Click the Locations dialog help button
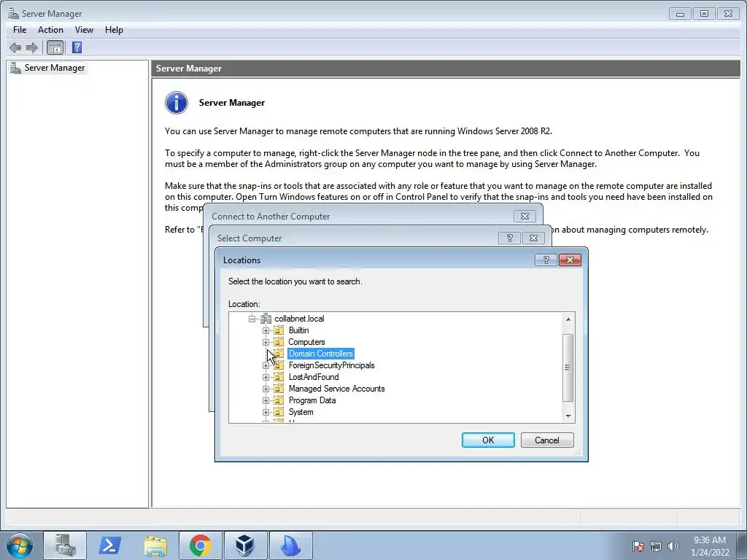The image size is (747, 560). point(546,260)
